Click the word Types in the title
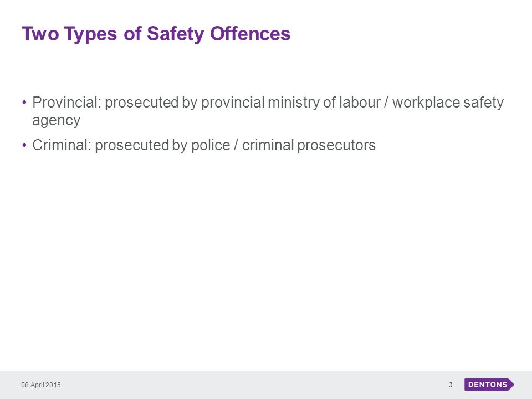Screen dimensions: 532x399 pyautogui.click(x=90, y=34)
